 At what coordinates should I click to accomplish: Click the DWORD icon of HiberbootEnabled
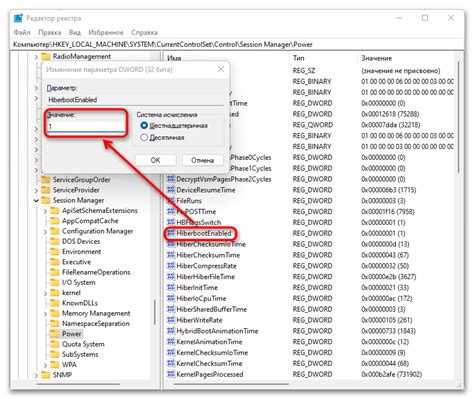coord(171,233)
